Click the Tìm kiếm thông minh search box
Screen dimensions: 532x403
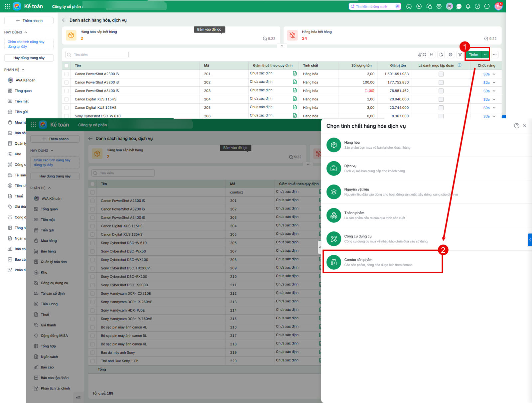[x=375, y=6]
